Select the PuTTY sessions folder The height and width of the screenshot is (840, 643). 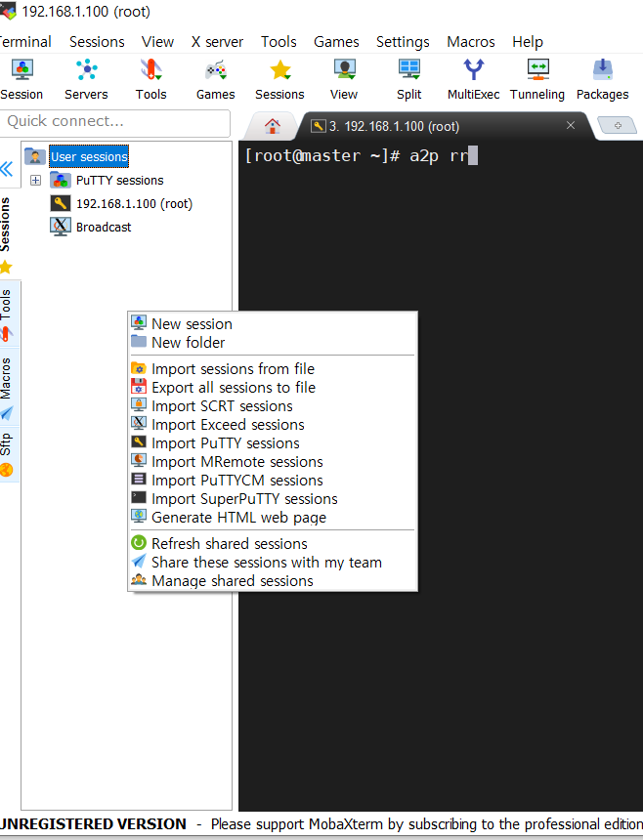[x=119, y=181]
